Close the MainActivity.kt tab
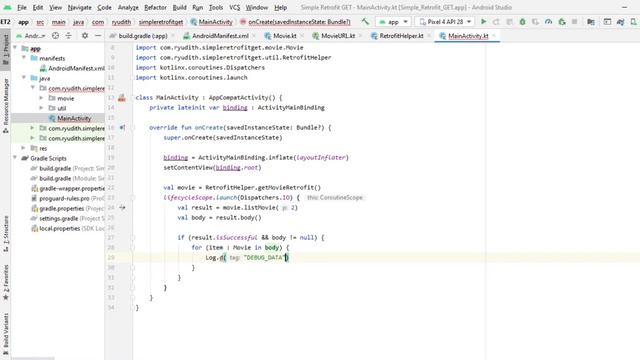Viewport: 640px width, 360px height. pyautogui.click(x=494, y=36)
